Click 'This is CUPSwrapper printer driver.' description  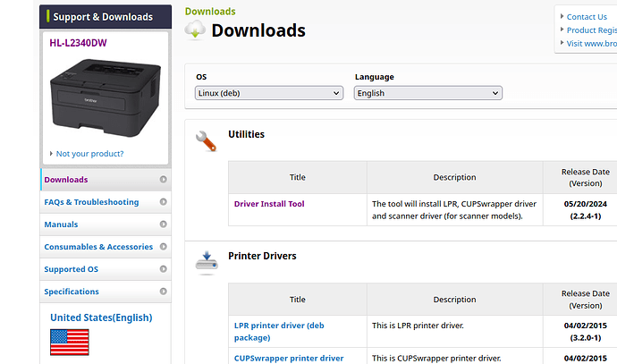(x=436, y=358)
